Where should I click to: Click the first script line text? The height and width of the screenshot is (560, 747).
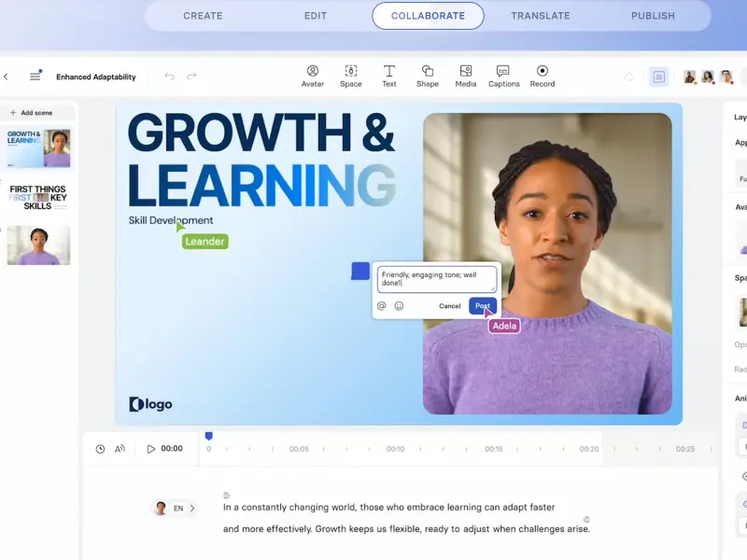click(x=388, y=507)
